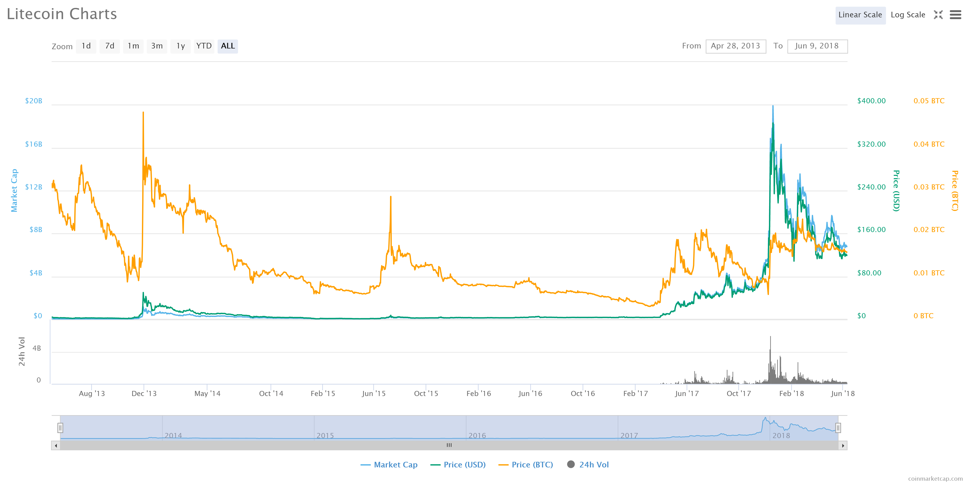
Task: Edit the To date field
Action: [x=817, y=46]
